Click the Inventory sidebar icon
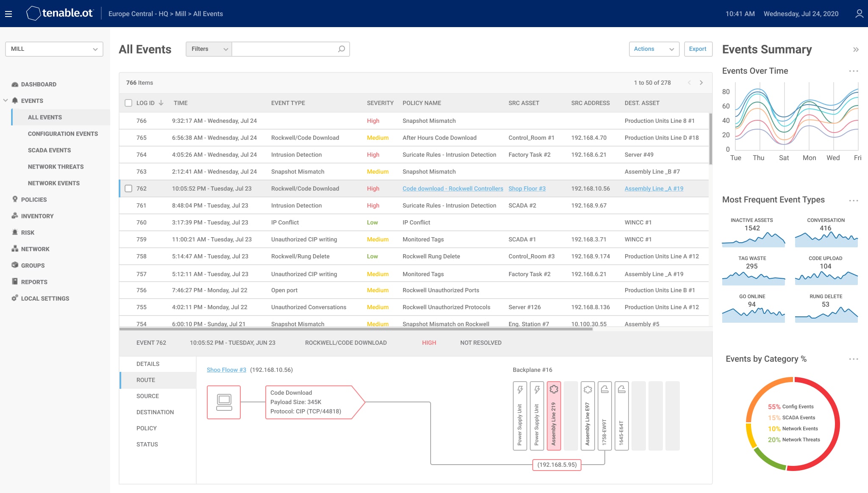This screenshot has width=868, height=493. pos(15,216)
